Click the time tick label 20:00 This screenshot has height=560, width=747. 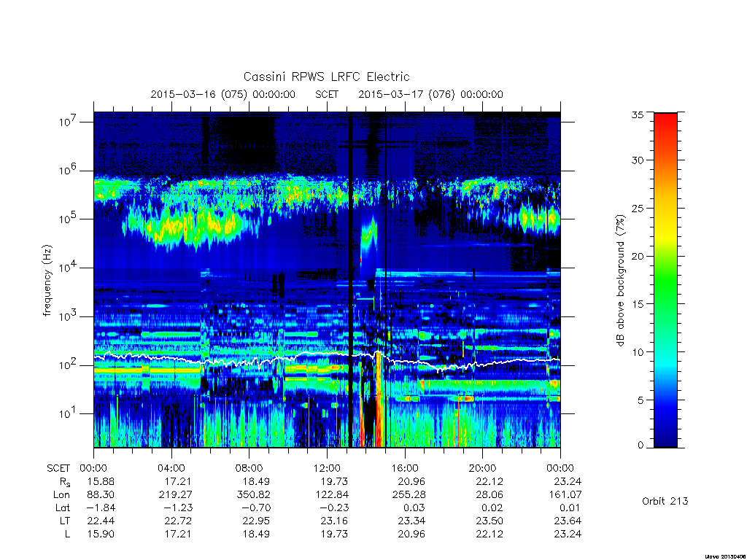(483, 468)
